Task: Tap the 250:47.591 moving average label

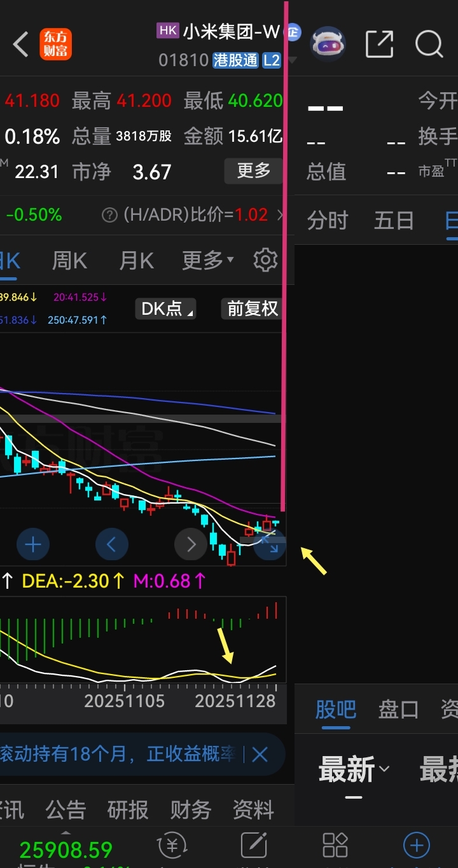Action: [x=77, y=320]
